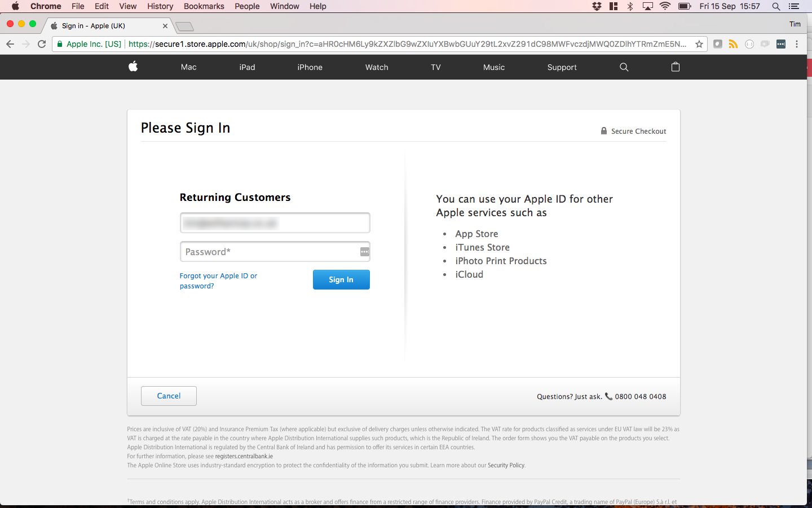Viewport: 812px width, 508px height.
Task: Open the Chrome three-dot menu
Action: click(797, 44)
